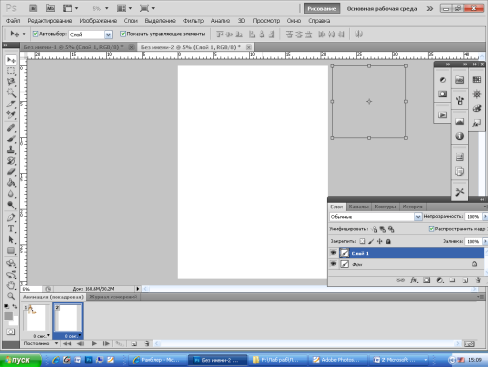The height and width of the screenshot is (367, 488).
Task: Select the Pen tool
Action: (11, 218)
